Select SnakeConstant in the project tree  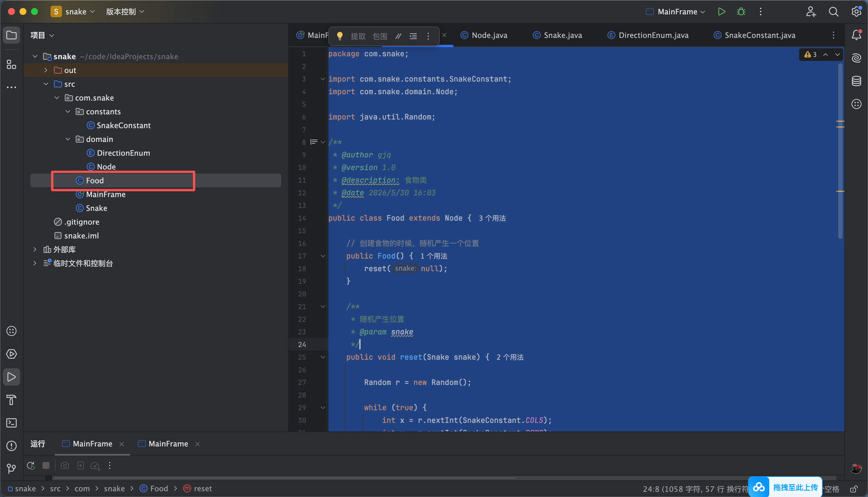click(x=123, y=125)
